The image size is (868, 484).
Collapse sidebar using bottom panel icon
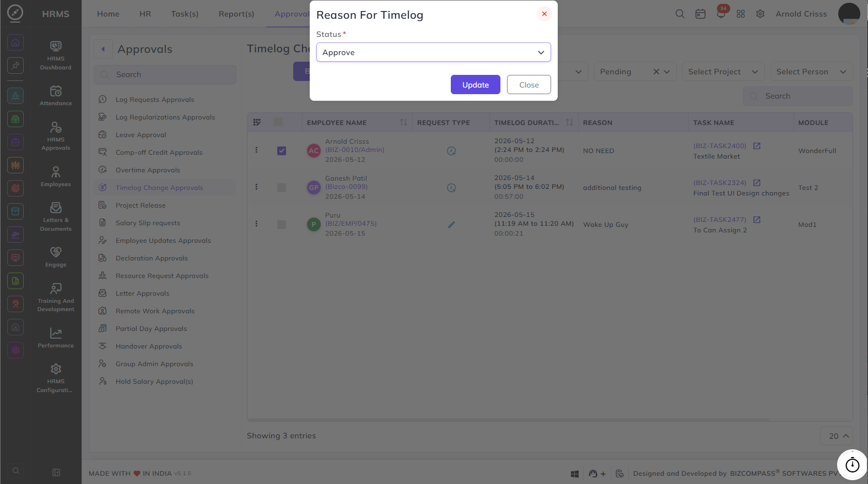tap(56, 472)
